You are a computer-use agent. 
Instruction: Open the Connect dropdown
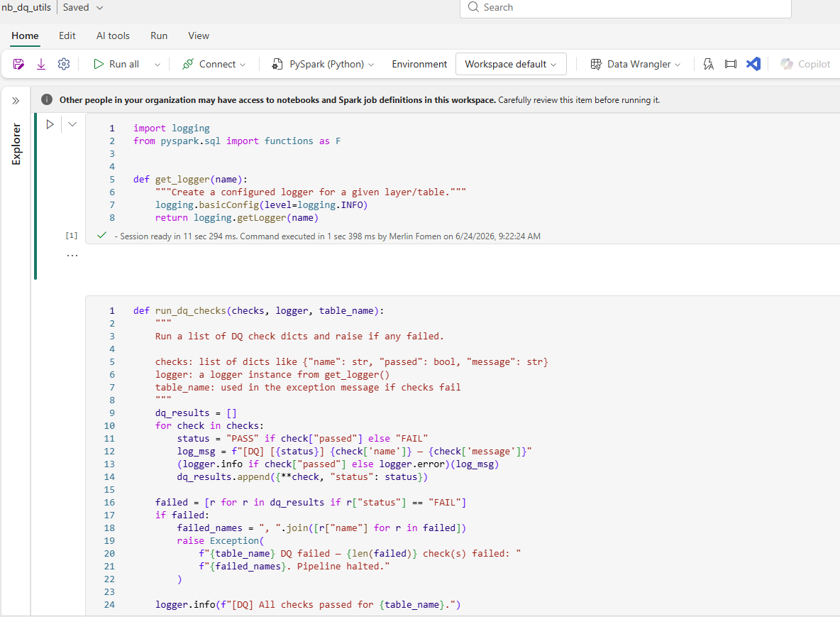tap(214, 65)
